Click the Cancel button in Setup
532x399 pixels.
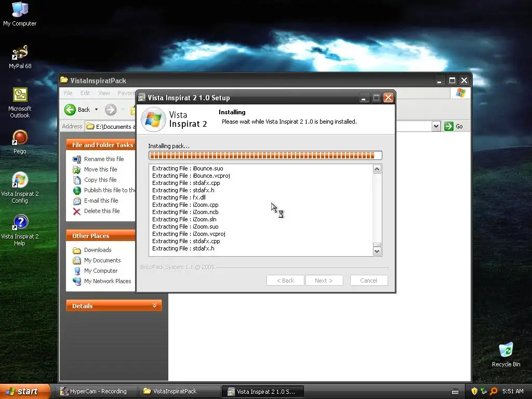coord(369,281)
